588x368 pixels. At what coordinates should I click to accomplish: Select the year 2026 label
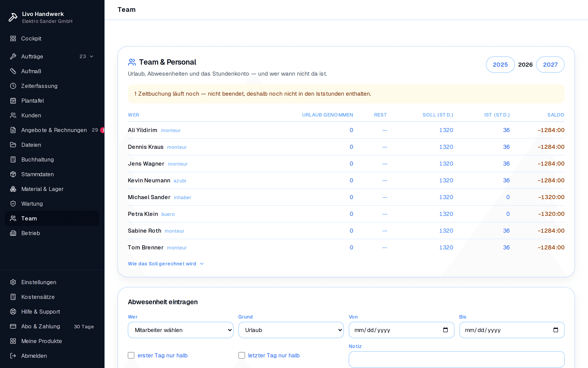[525, 65]
